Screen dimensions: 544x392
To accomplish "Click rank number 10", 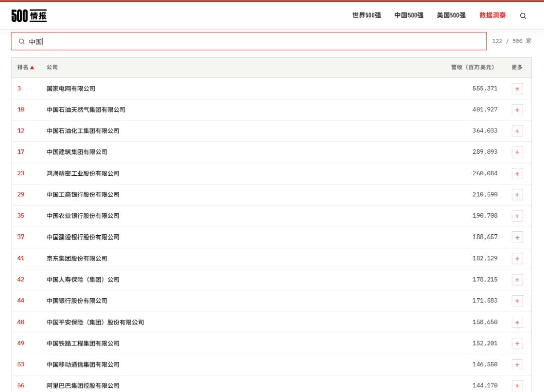I will [21, 110].
